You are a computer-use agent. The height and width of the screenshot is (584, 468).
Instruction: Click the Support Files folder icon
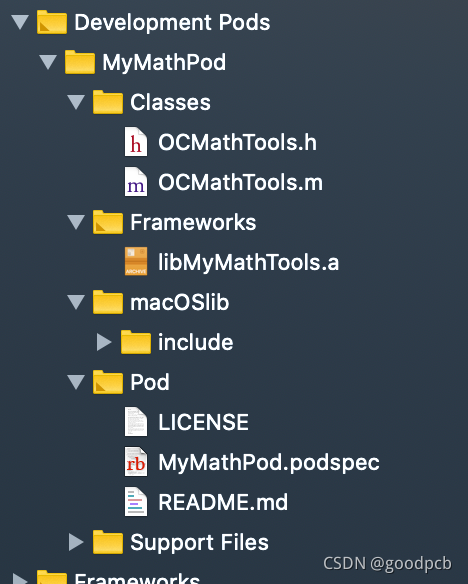(108, 542)
